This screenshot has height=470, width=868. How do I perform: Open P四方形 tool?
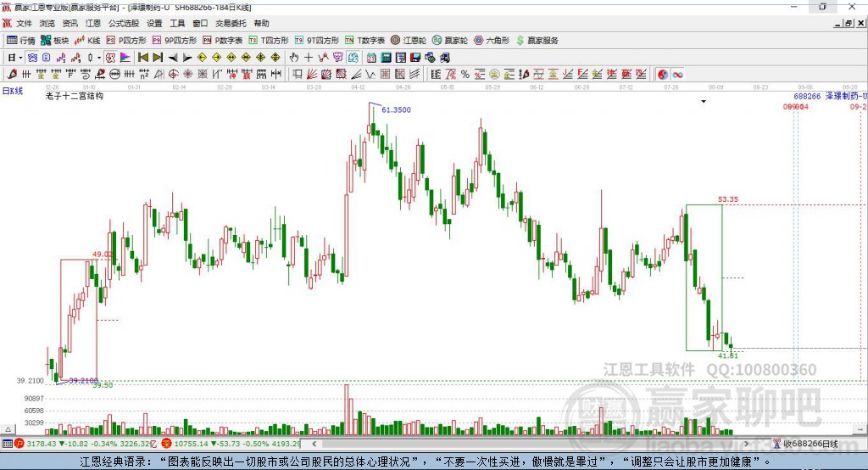[126, 41]
